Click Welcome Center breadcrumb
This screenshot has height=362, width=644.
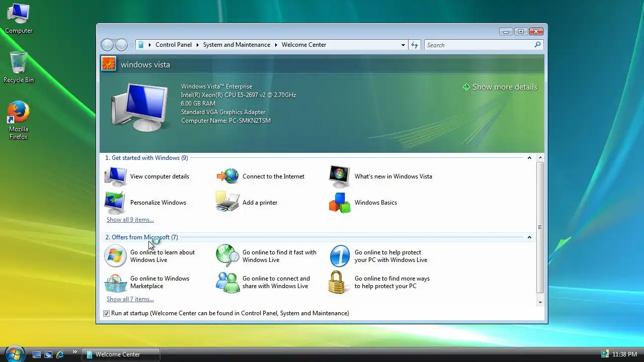coord(304,45)
